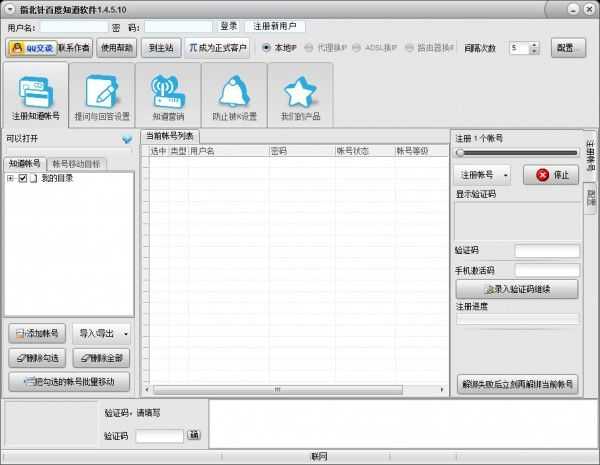Toggle the 我的目录 checkbox

click(22, 179)
